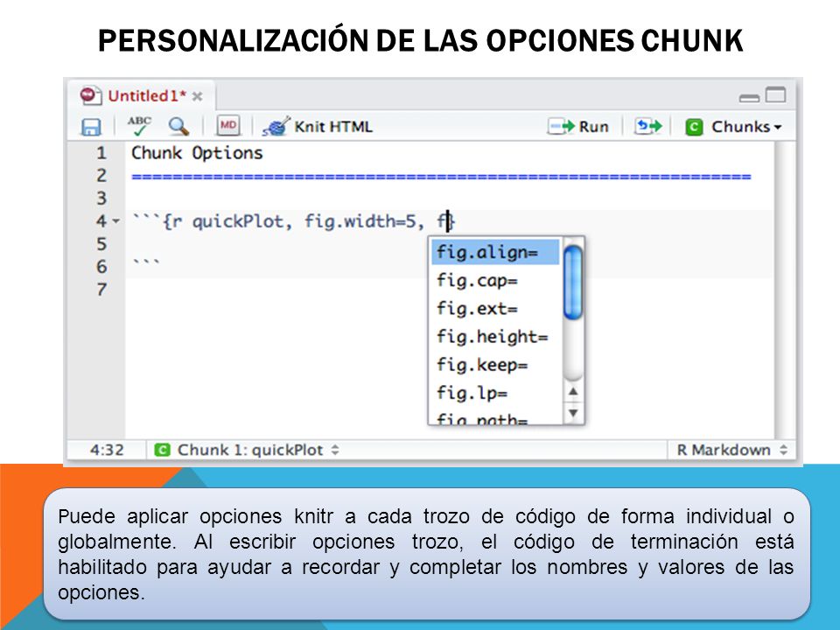Maximize the editor pane
The image size is (840, 630).
pos(775,94)
